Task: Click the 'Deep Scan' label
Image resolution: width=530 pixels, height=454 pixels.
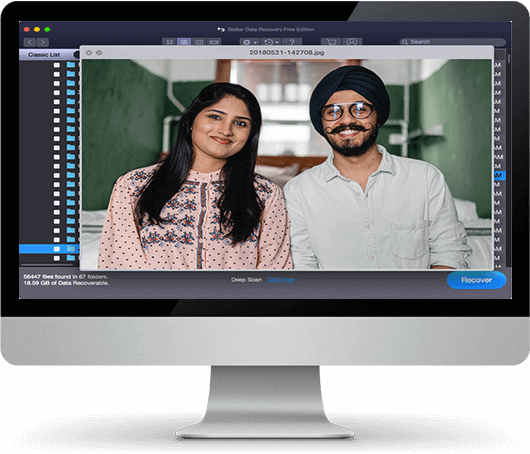Action: [x=246, y=280]
